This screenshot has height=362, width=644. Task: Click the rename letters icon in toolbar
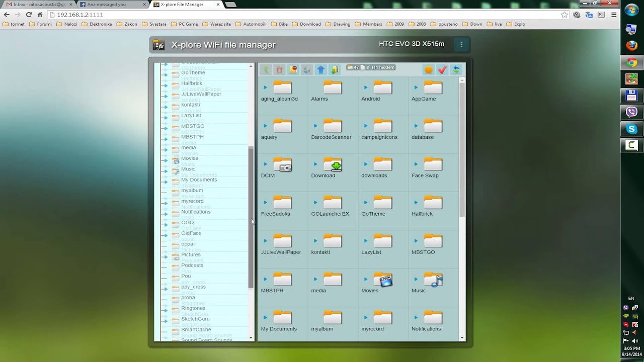point(307,70)
